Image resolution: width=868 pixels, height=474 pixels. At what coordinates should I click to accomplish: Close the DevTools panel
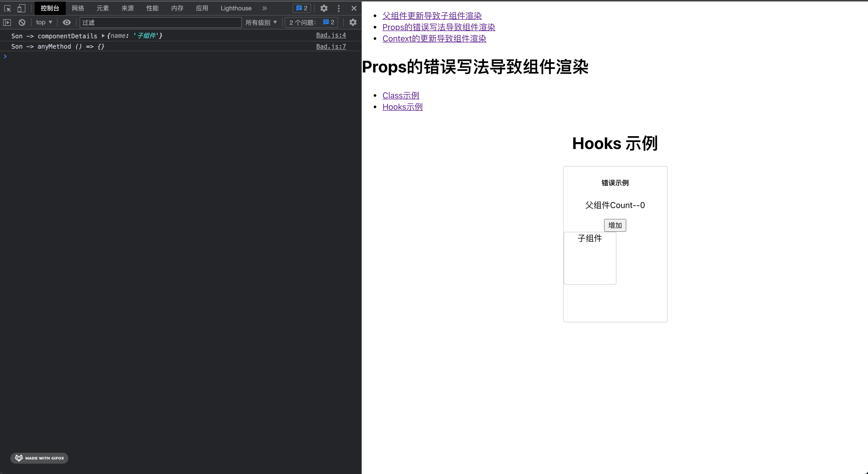pyautogui.click(x=354, y=8)
